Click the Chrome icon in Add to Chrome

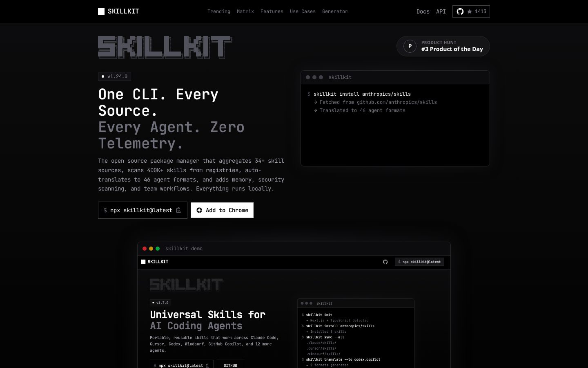click(199, 210)
